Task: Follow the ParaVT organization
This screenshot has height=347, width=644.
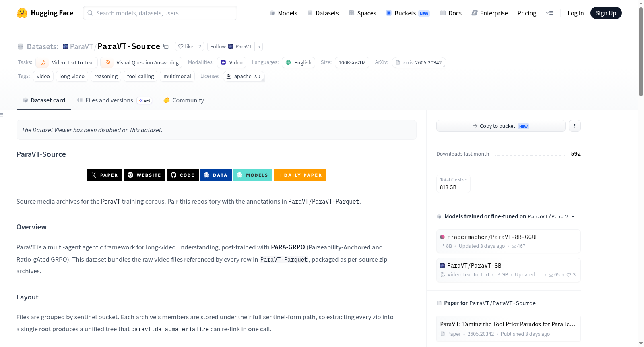Action: [231, 46]
